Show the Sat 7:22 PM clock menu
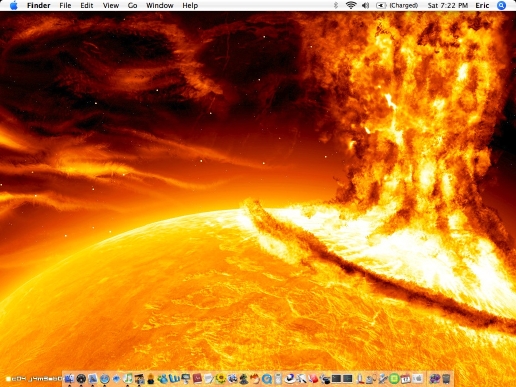Viewport: 516px width, 387px height. pyautogui.click(x=448, y=5)
